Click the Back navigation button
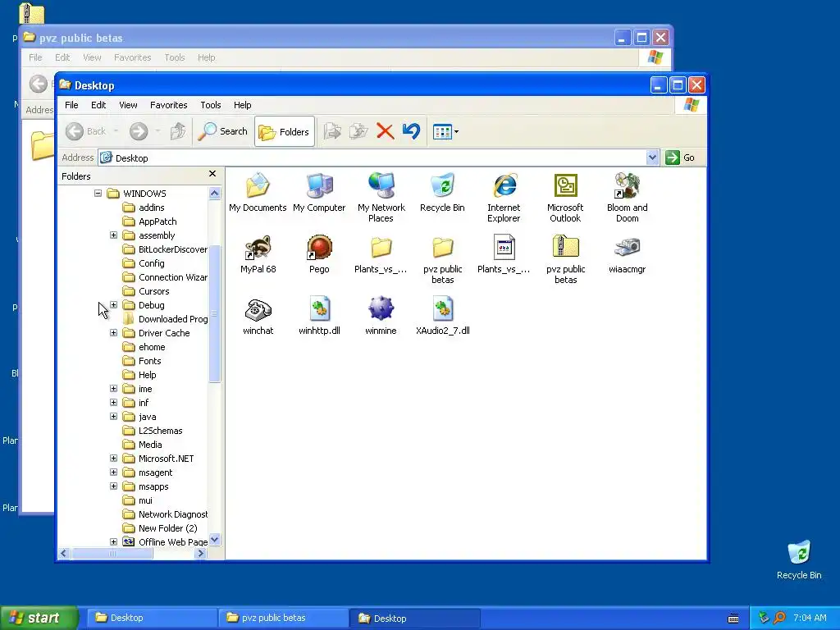The width and height of the screenshot is (840, 630). pyautogui.click(x=85, y=131)
